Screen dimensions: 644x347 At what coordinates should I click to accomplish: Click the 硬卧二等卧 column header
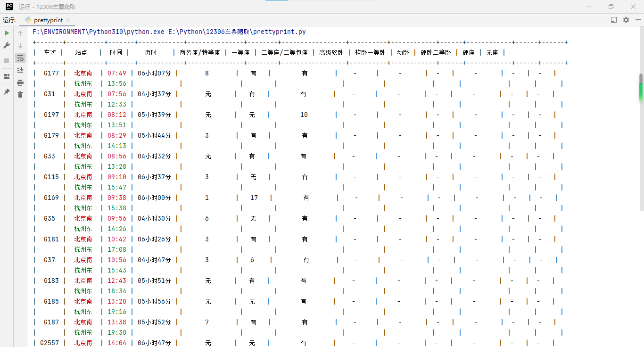(x=436, y=53)
